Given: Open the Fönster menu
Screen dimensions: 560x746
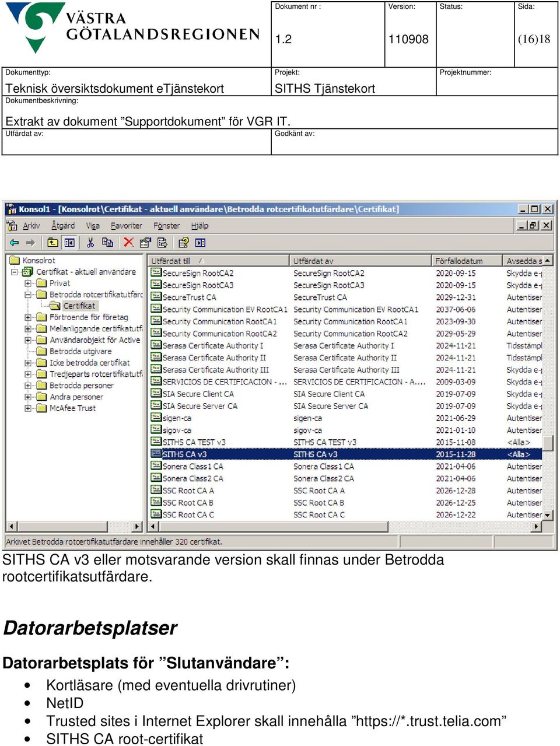Looking at the screenshot, I should (166, 226).
